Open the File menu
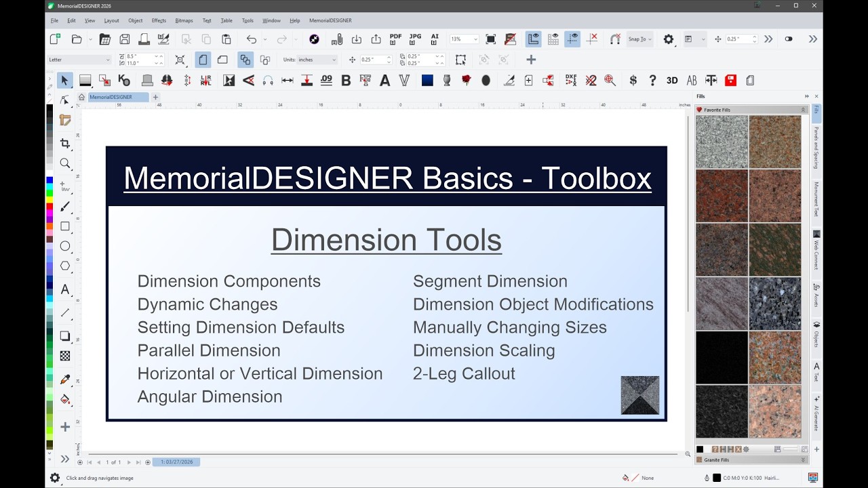868x488 pixels. click(x=54, y=20)
